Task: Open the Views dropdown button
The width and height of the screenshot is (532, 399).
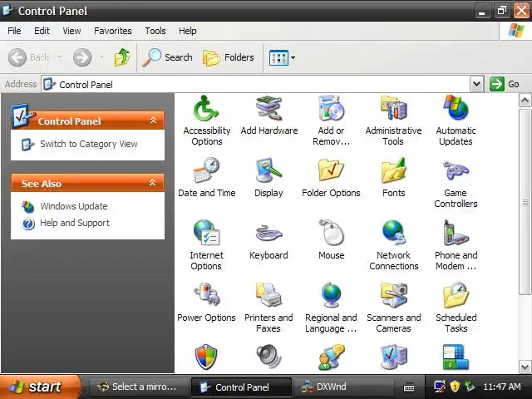Action: point(282,57)
